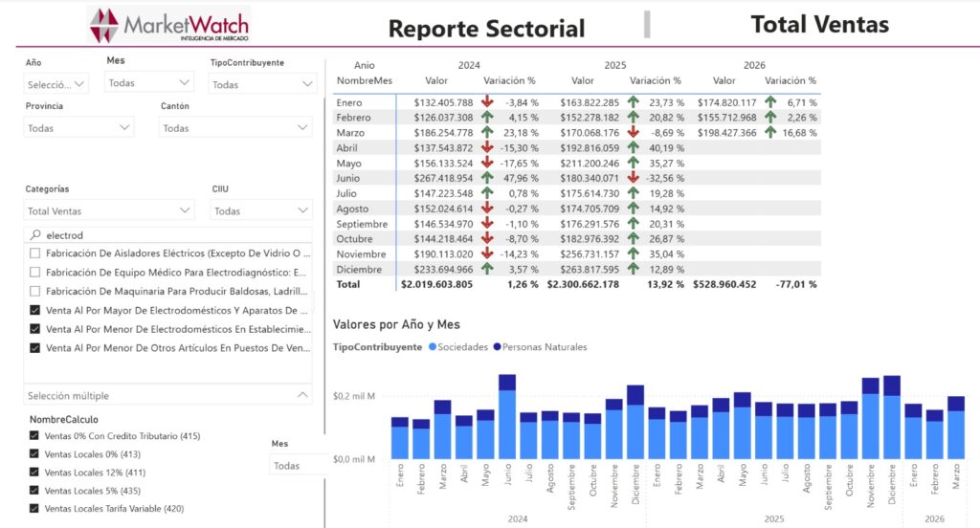Viewport: 980px width, 528px height.
Task: Click the red down arrow for Junio 2025
Action: click(634, 178)
